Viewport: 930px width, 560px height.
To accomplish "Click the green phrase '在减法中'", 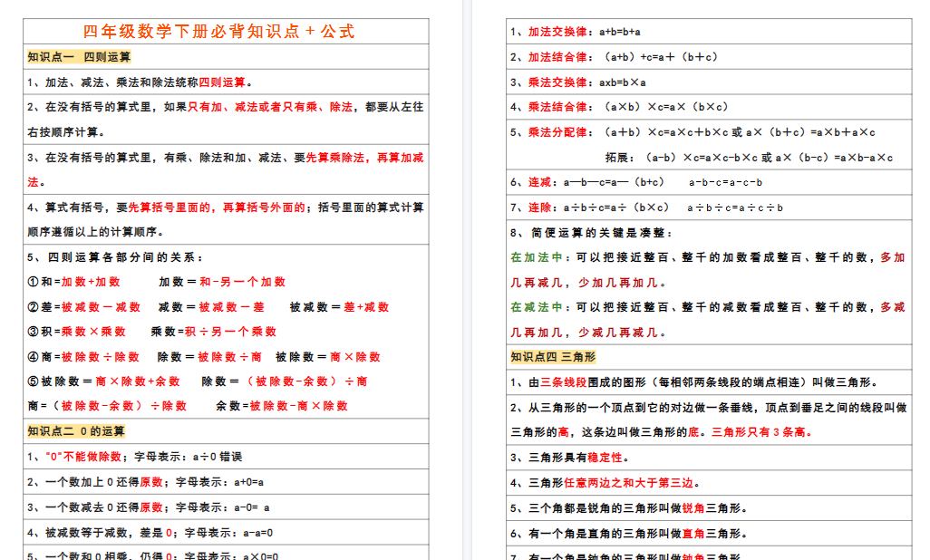I will pyautogui.click(x=537, y=307).
